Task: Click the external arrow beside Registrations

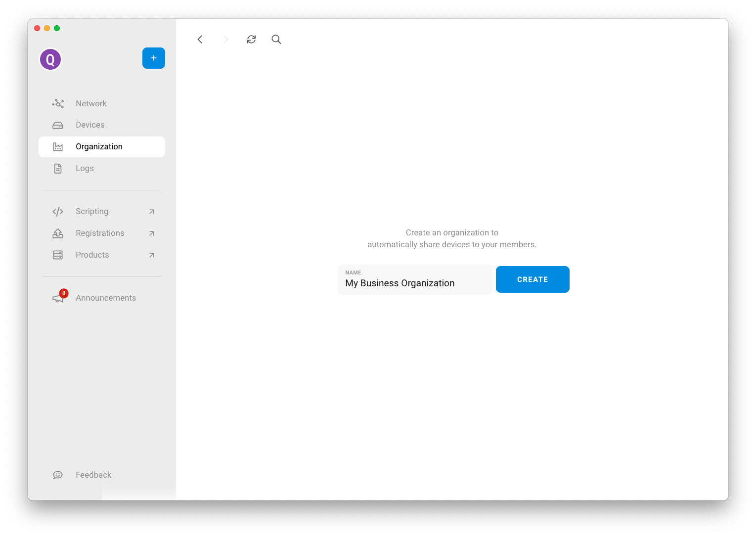Action: 152,233
